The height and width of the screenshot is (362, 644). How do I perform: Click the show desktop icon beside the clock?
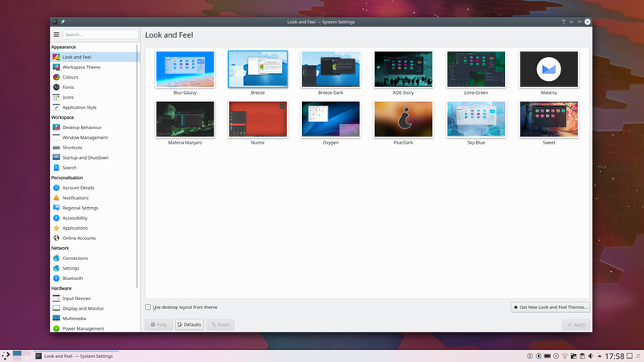click(x=630, y=356)
